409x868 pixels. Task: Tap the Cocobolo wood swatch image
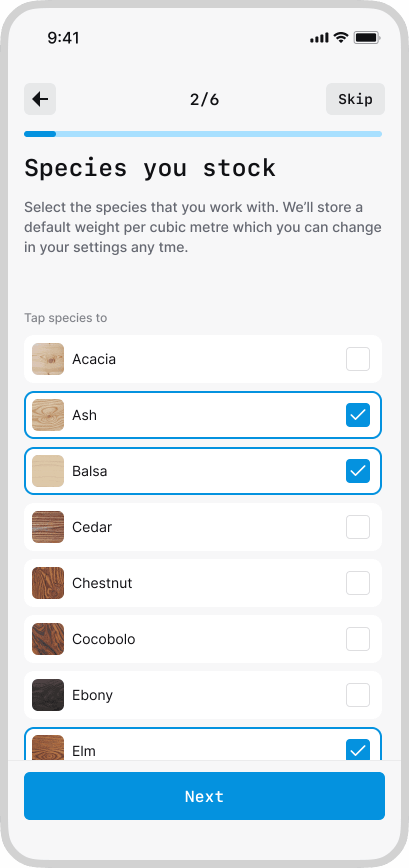(x=48, y=639)
